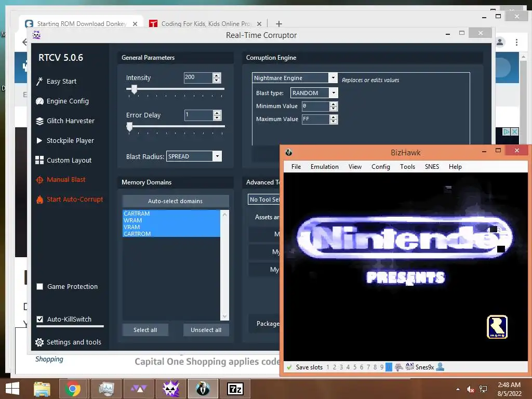Open Chrome from taskbar
Viewport: 532px width, 399px height.
(73, 389)
